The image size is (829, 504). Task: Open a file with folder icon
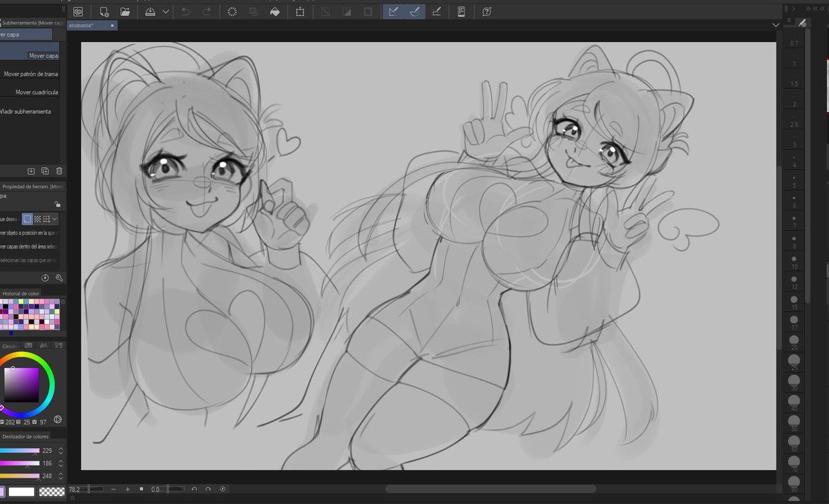[x=125, y=12]
